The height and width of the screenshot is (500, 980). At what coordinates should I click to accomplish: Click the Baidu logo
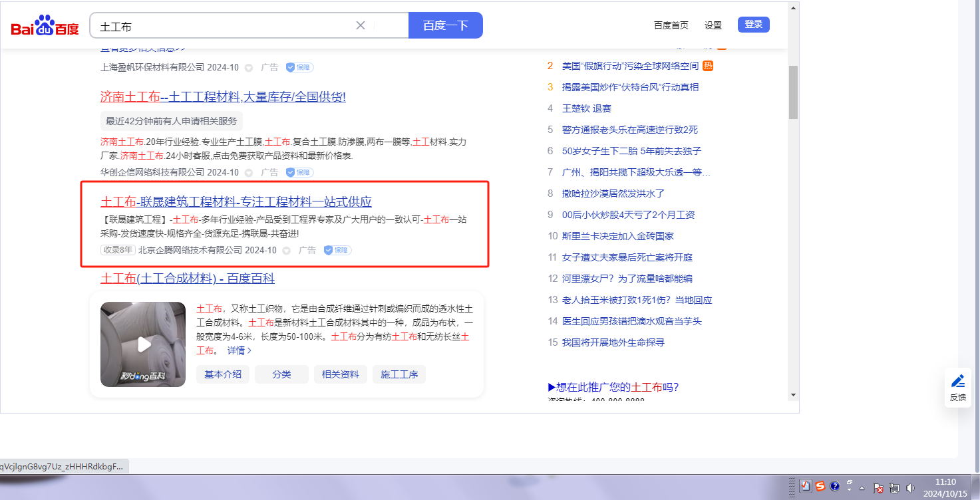click(x=45, y=26)
